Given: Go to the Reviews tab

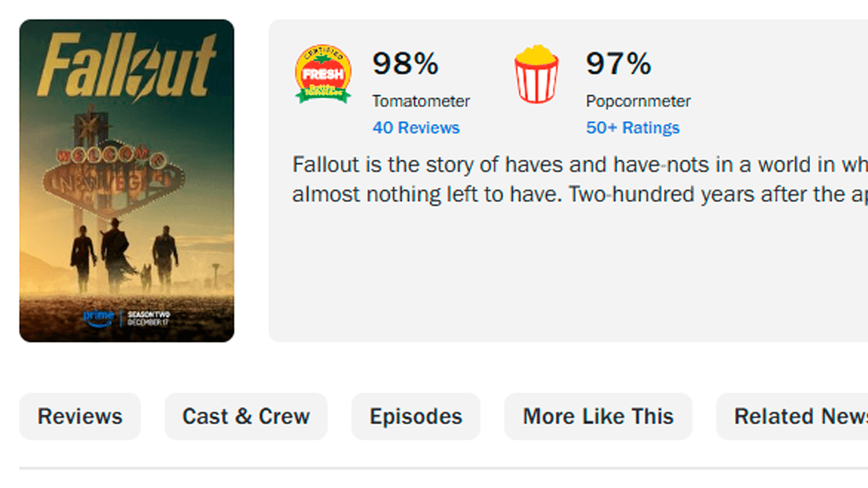Looking at the screenshot, I should [x=80, y=416].
